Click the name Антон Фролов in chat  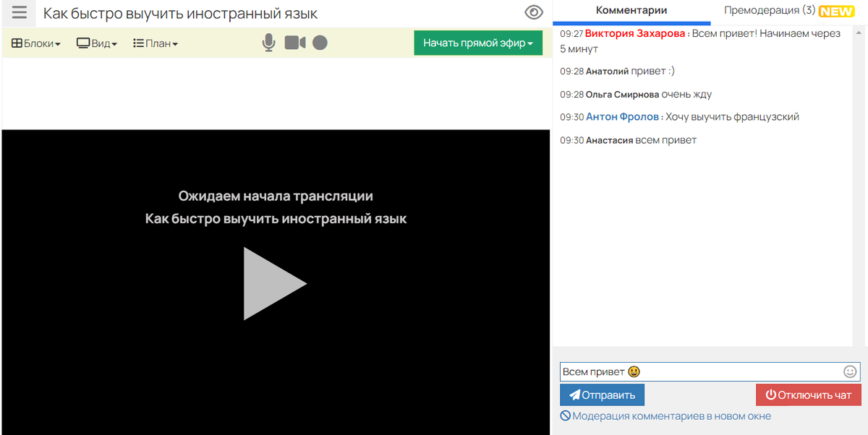(x=623, y=116)
